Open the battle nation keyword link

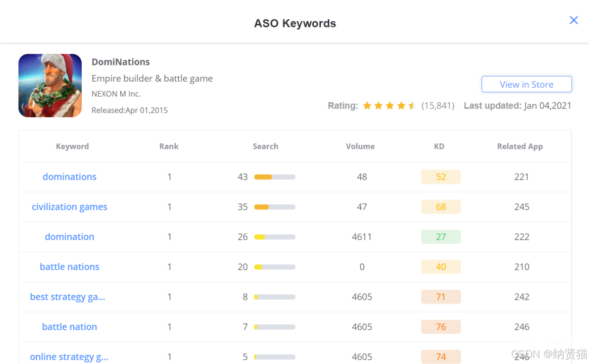click(x=70, y=327)
